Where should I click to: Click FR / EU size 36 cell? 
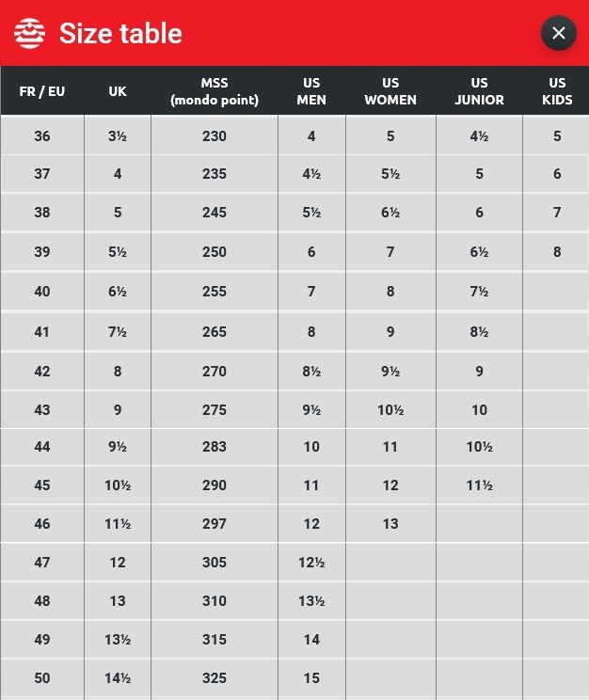point(42,136)
